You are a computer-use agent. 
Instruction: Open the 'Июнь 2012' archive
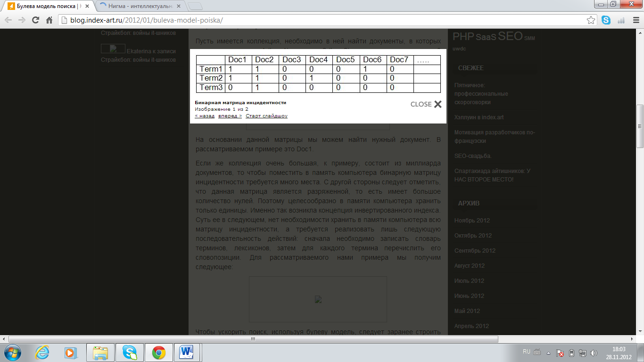coord(469,296)
